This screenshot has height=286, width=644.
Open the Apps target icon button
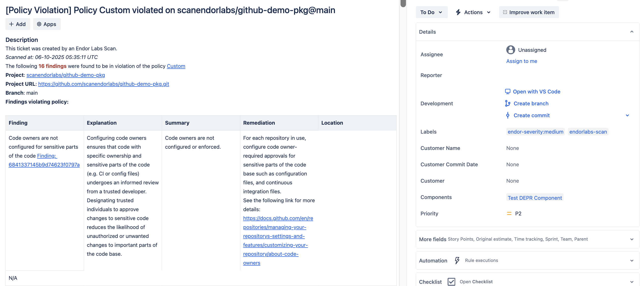pyautogui.click(x=39, y=24)
